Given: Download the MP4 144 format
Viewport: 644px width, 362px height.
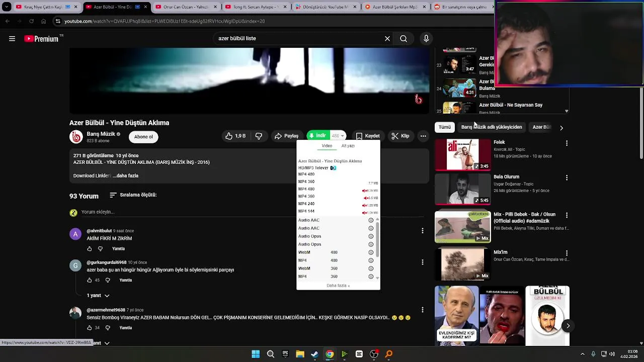Looking at the screenshot, I should pos(306,211).
